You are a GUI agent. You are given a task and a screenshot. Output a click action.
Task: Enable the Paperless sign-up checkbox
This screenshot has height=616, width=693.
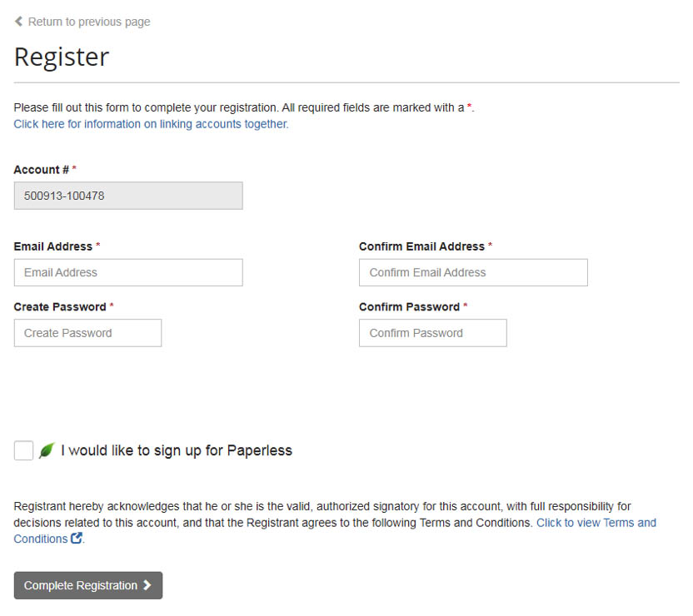pos(23,450)
